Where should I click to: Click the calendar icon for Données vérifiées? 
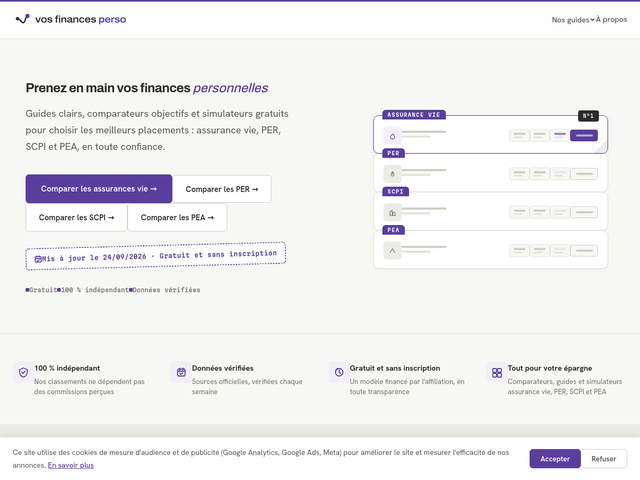pyautogui.click(x=181, y=372)
